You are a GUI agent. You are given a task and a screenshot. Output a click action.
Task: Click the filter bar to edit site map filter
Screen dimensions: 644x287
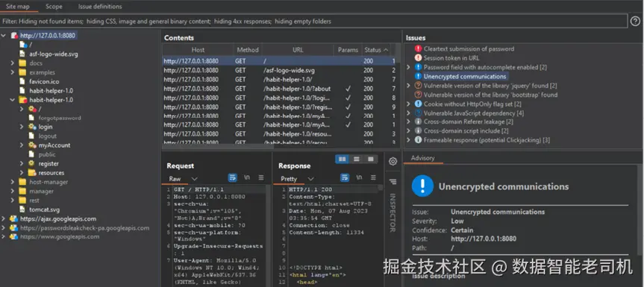314,22
